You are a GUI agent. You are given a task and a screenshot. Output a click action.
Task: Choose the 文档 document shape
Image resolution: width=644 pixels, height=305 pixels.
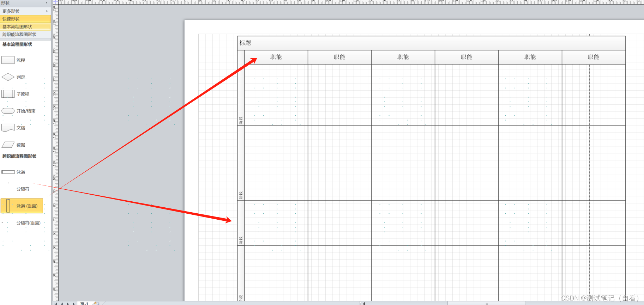(x=8, y=128)
